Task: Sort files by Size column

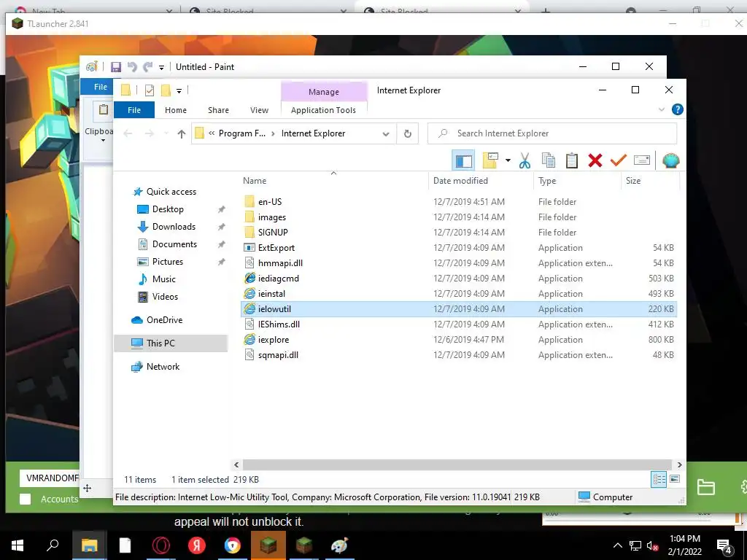Action: pos(632,181)
